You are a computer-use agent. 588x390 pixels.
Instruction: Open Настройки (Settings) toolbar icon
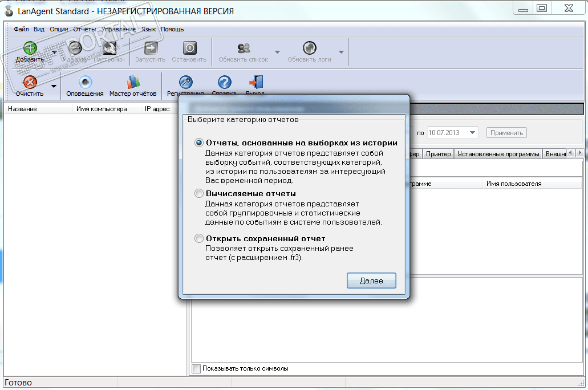pos(110,48)
